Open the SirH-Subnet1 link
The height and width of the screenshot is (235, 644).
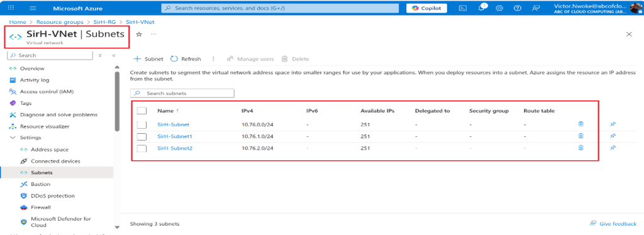[x=175, y=136]
